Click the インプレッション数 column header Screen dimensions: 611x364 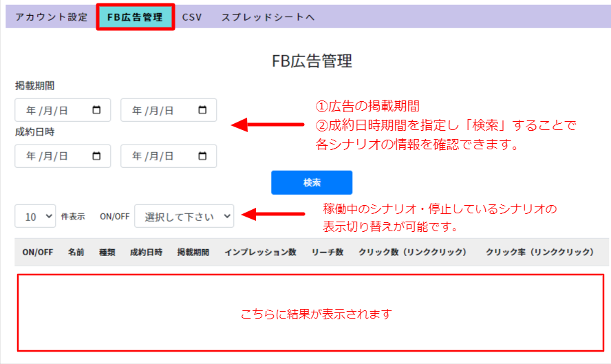[x=260, y=252]
